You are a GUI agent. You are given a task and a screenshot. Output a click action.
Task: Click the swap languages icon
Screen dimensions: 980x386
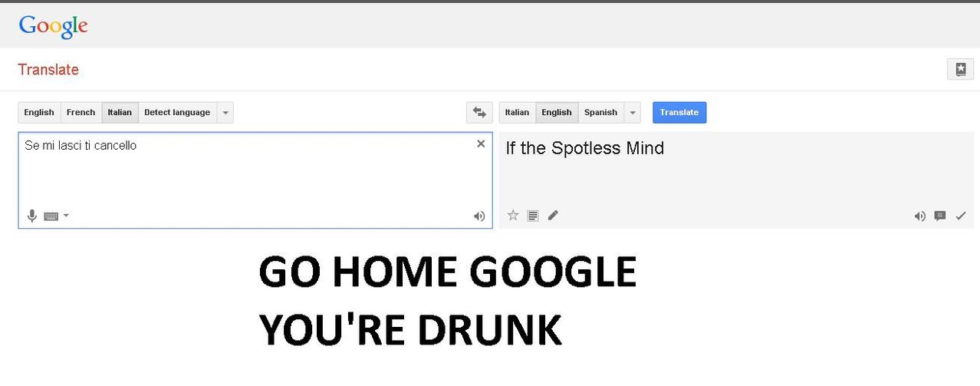click(x=479, y=113)
